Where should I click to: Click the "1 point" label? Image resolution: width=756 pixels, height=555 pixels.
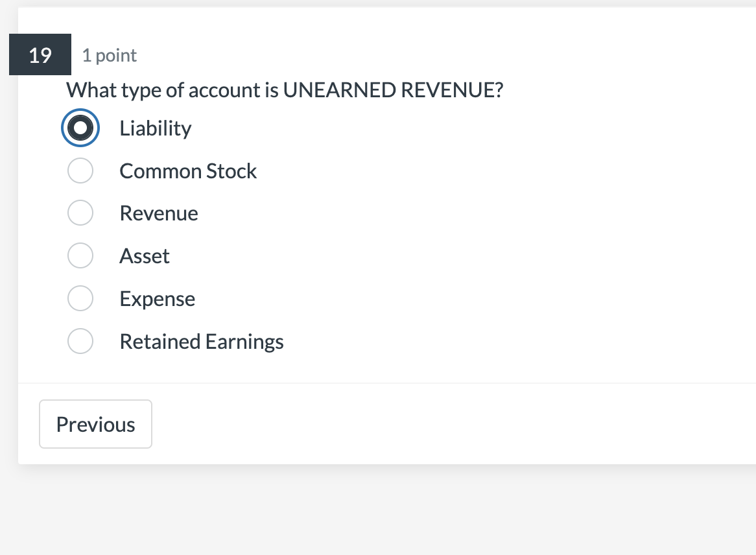click(x=110, y=55)
